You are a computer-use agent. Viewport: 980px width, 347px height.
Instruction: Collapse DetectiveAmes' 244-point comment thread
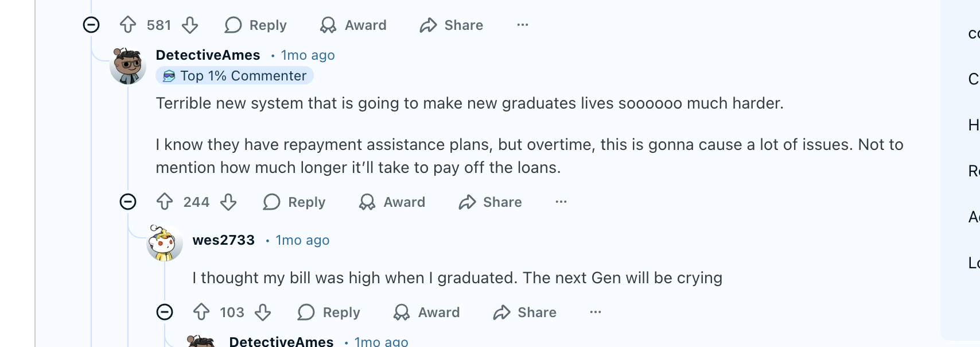click(128, 202)
